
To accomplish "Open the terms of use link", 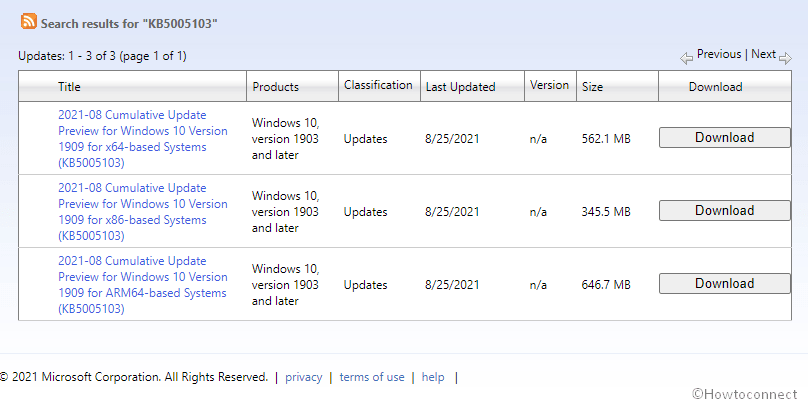I will [x=372, y=378].
